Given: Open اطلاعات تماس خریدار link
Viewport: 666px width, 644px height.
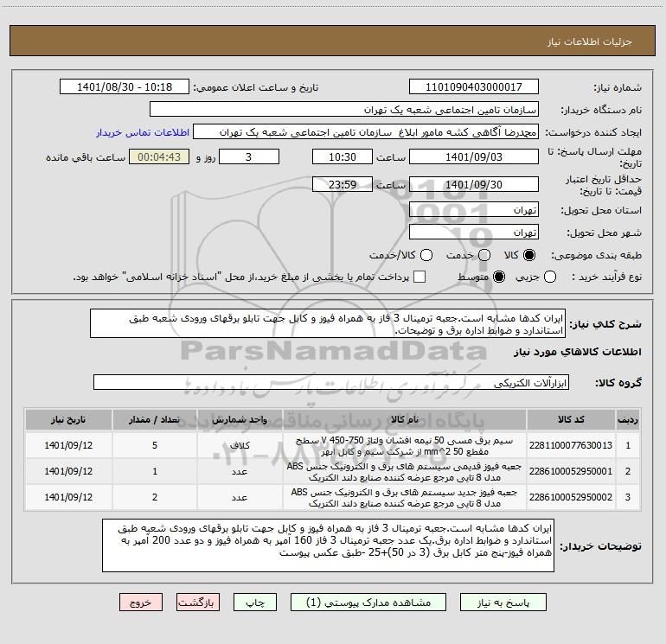Looking at the screenshot, I should point(143,132).
